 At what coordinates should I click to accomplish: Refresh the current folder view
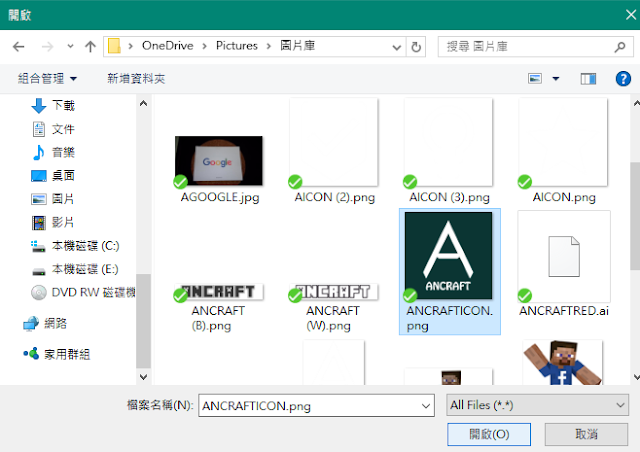point(416,47)
